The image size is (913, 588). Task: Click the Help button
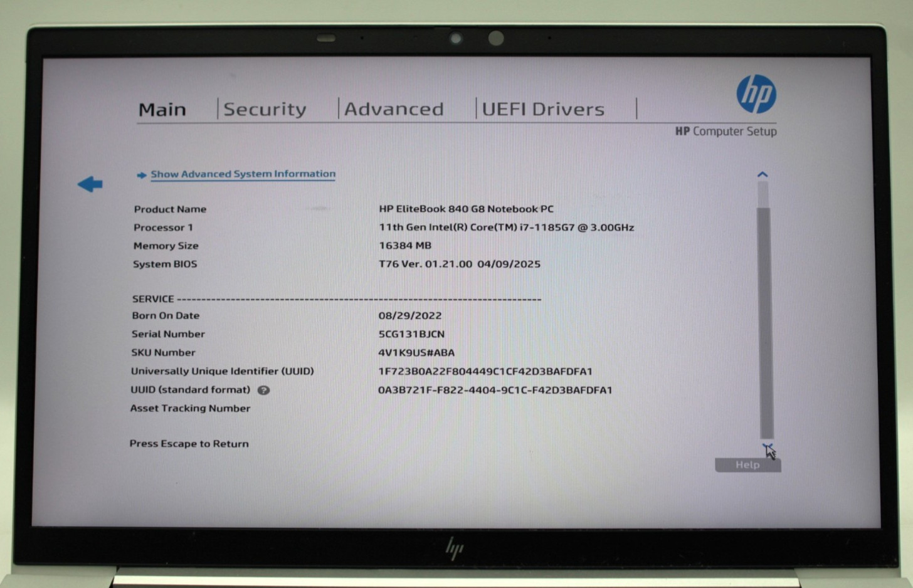(747, 465)
